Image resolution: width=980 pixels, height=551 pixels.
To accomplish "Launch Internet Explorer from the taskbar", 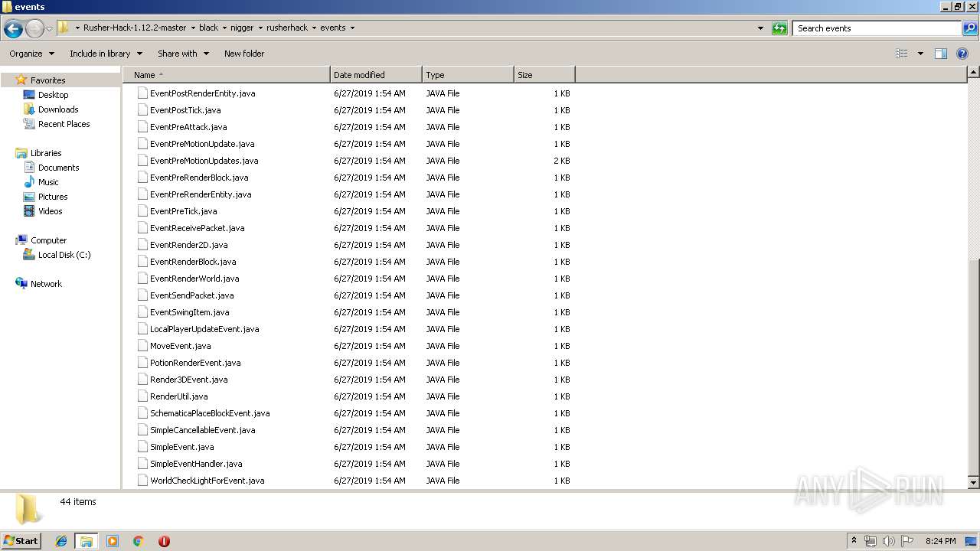I will (61, 541).
